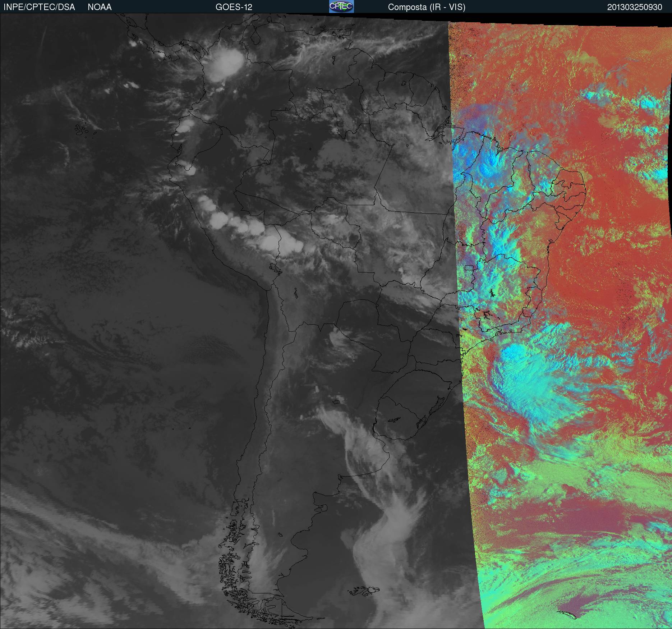Select the NOAA label in header
672x629 pixels.
tap(100, 7)
